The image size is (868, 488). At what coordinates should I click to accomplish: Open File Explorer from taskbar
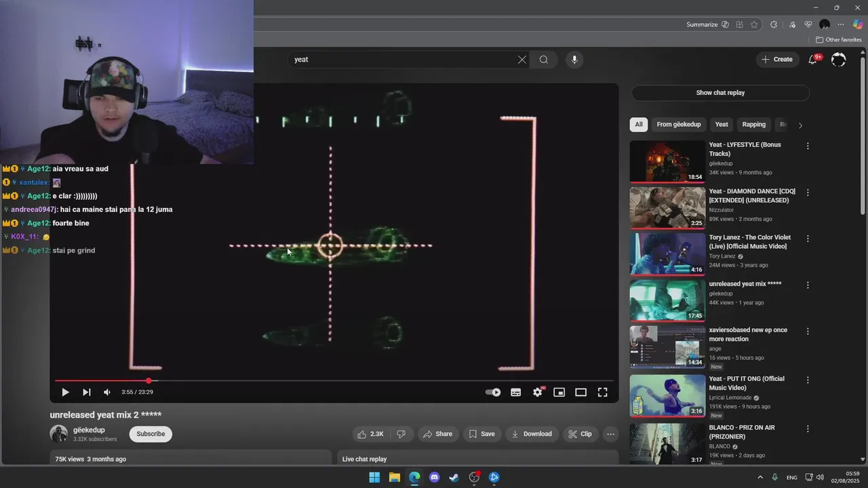coord(395,477)
